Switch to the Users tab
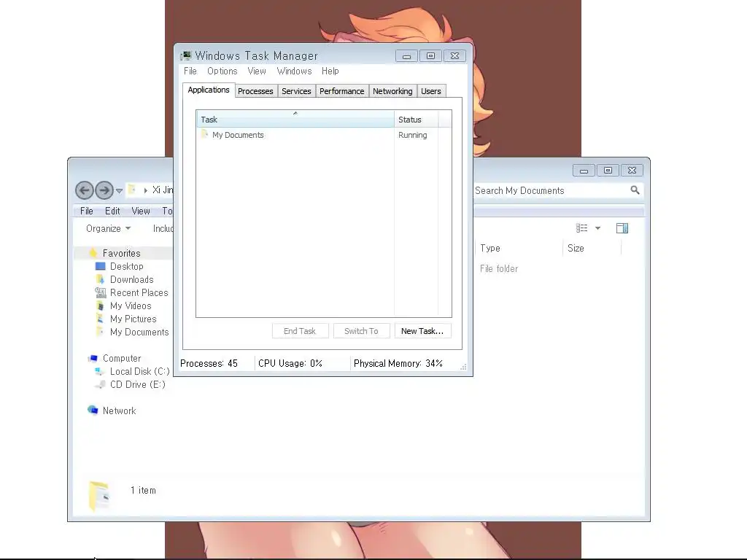Viewport: 747px width, 560px height. pyautogui.click(x=430, y=91)
